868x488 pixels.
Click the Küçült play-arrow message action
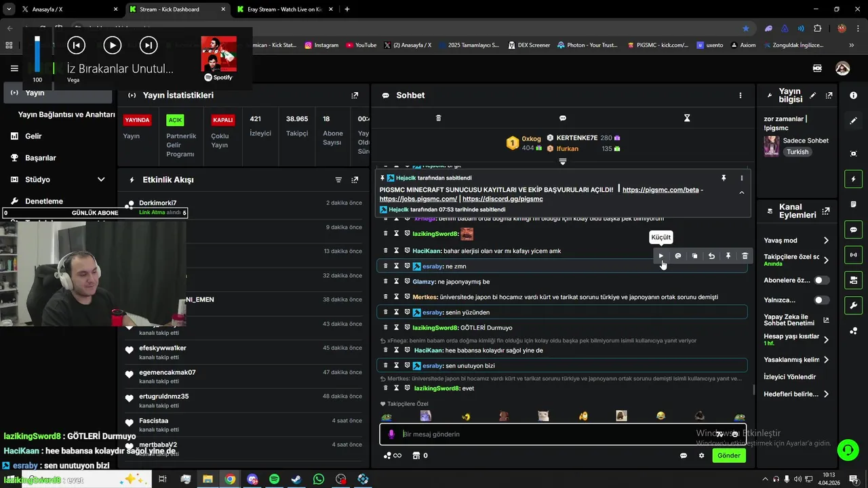tap(661, 256)
